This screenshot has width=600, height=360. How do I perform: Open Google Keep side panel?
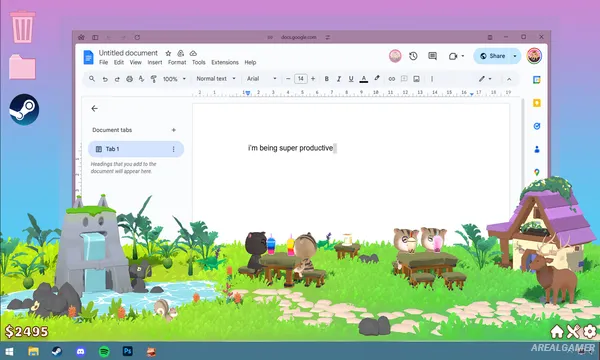536,103
